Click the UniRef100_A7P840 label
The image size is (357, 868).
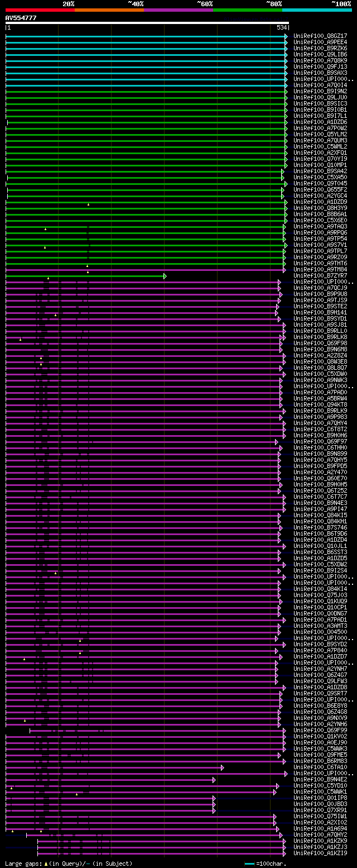pos(320,650)
